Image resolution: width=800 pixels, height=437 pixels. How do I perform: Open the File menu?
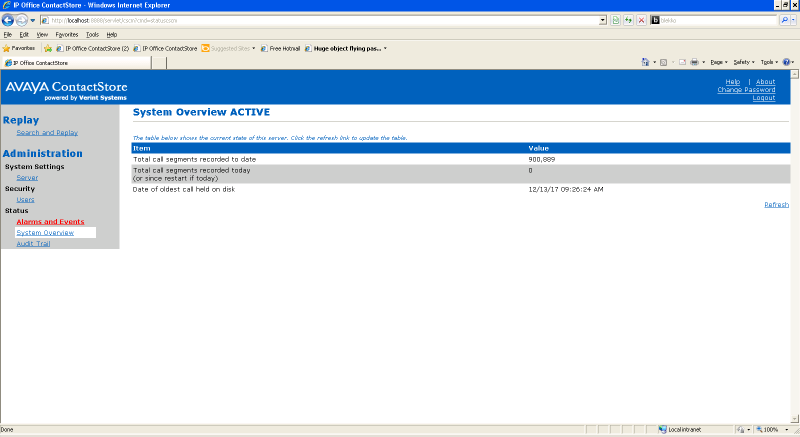[8, 35]
